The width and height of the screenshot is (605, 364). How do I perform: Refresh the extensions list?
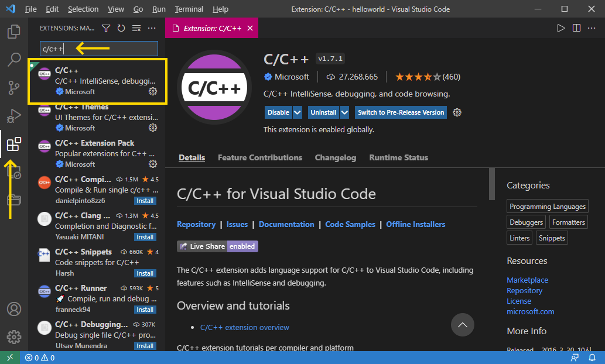(121, 28)
